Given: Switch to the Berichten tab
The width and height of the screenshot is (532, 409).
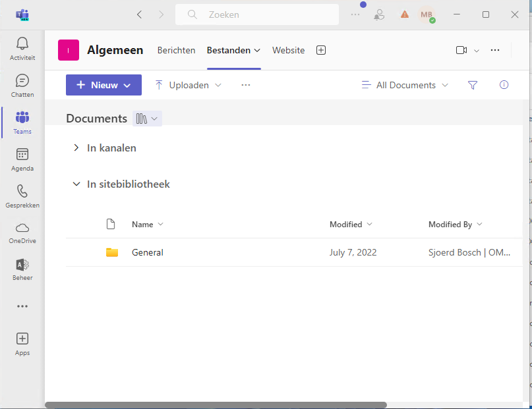Looking at the screenshot, I should point(176,50).
